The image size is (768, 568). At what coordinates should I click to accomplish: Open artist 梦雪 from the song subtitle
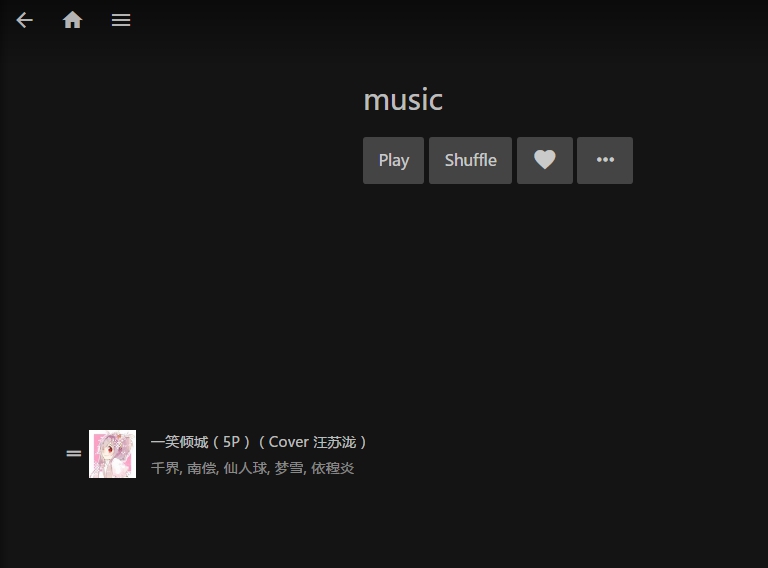288,468
